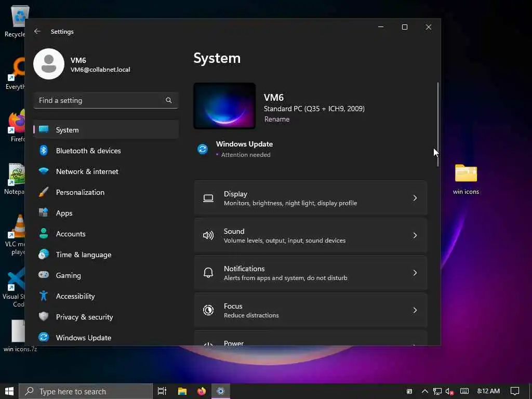Select the Gaming controller icon

click(44, 275)
